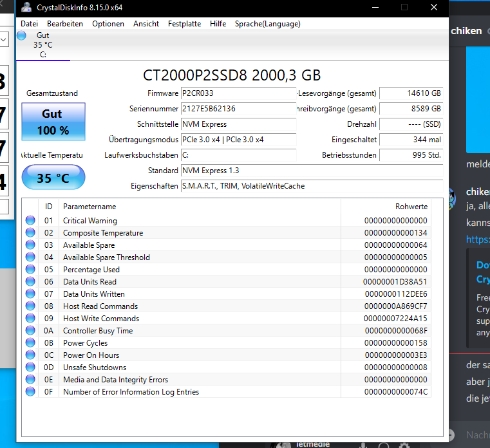Click the Laufwerksbuchstaben field C:
Viewport: 490px width, 448px height.
(238, 155)
